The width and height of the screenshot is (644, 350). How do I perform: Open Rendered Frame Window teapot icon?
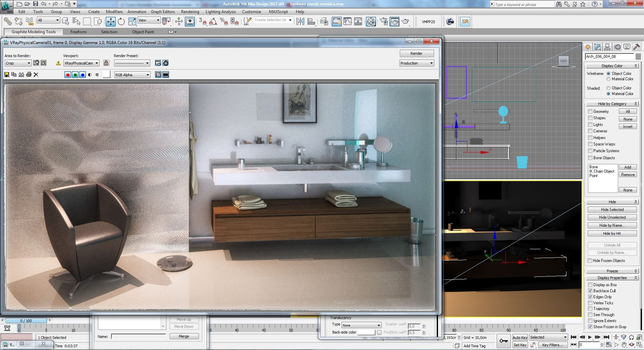(x=395, y=21)
